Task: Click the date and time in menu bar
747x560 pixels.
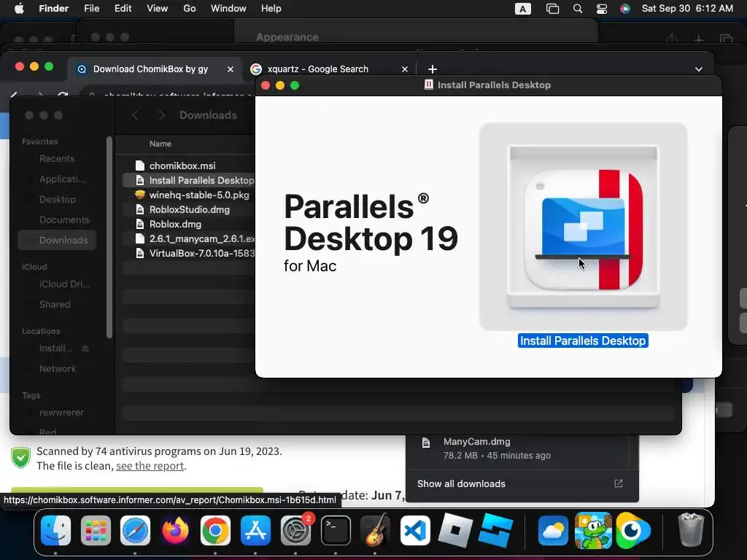Action: (687, 9)
